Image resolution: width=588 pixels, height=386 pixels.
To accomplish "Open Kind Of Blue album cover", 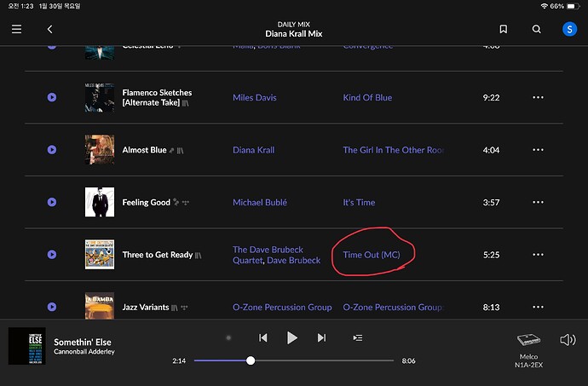I will (x=100, y=97).
